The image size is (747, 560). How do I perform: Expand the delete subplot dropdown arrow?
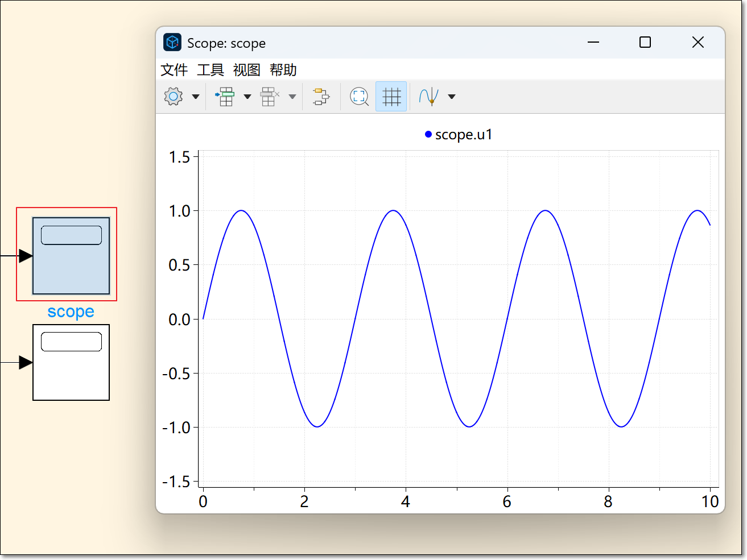pyautogui.click(x=292, y=97)
